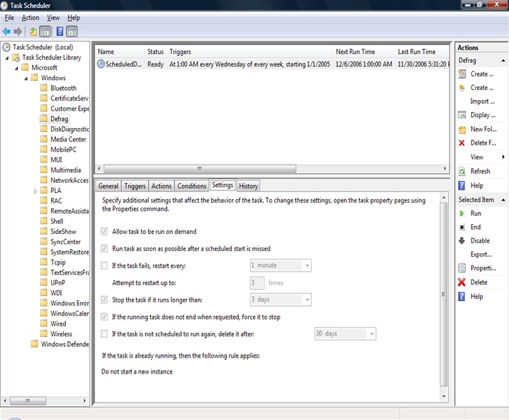This screenshot has height=420, width=509.
Task: Click the New Folder icon
Action: coord(462,129)
